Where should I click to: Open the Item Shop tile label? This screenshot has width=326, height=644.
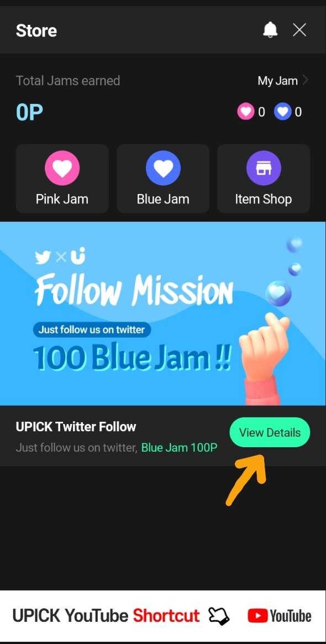coord(264,199)
